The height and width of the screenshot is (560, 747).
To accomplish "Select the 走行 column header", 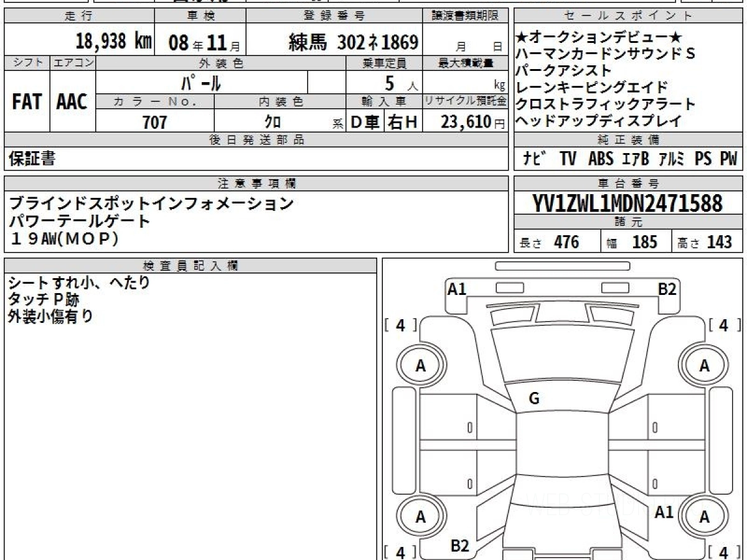I will 79,16.
